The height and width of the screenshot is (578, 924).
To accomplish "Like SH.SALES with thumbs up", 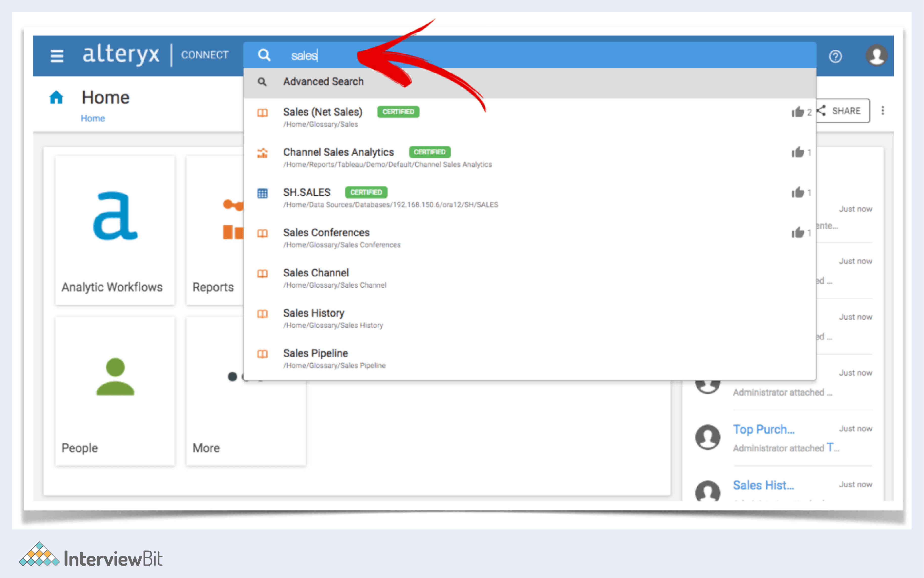I will click(798, 192).
